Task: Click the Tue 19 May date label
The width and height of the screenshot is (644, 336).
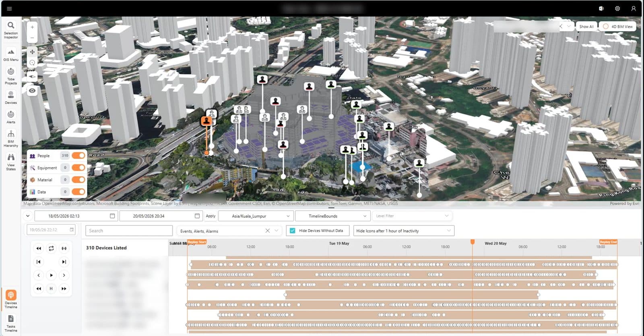Action: click(339, 243)
